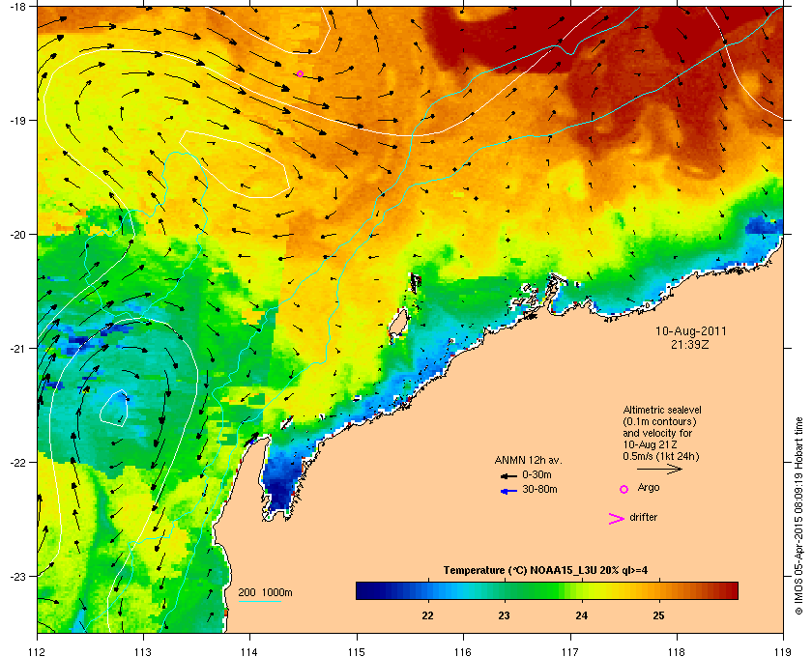Click the small closed sealevel contour inside the cold eddy
Screen dimensions: 812x657
point(114,408)
